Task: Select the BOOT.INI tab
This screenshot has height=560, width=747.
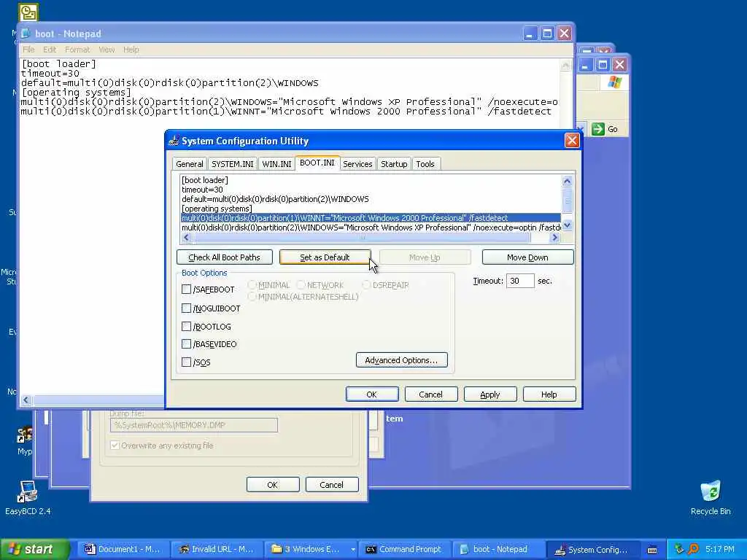Action: point(317,163)
